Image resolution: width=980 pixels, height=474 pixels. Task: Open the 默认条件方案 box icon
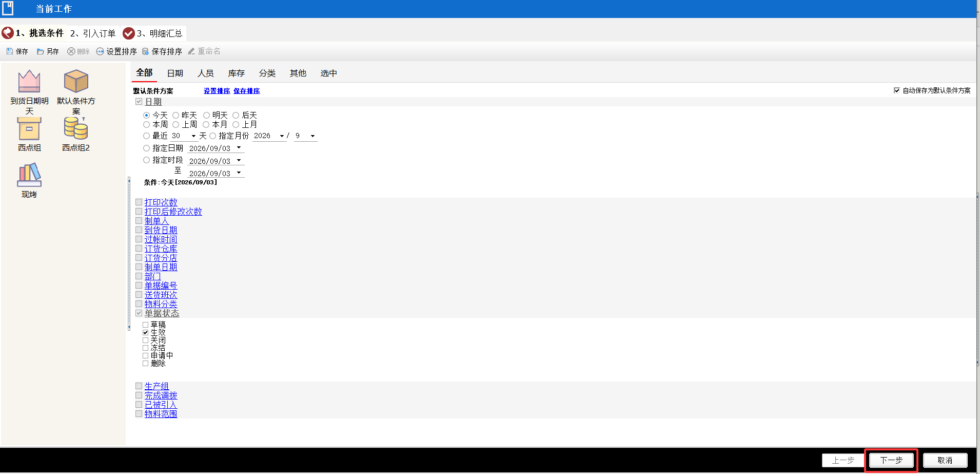(76, 81)
